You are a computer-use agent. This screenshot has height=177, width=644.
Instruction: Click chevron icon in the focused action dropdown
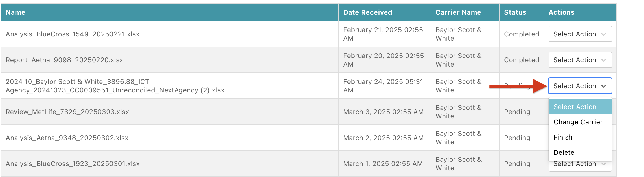pyautogui.click(x=604, y=86)
